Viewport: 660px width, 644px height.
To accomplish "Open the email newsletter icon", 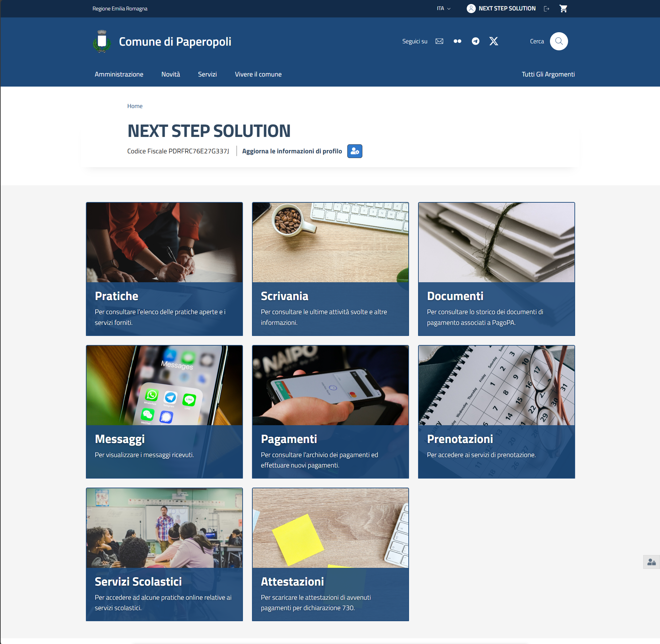I will tap(439, 41).
